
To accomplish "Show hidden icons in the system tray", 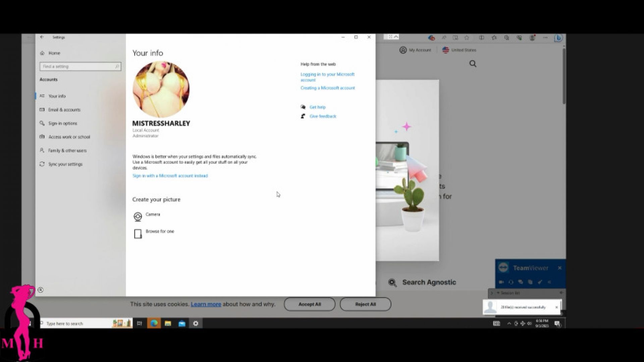I will (x=509, y=323).
